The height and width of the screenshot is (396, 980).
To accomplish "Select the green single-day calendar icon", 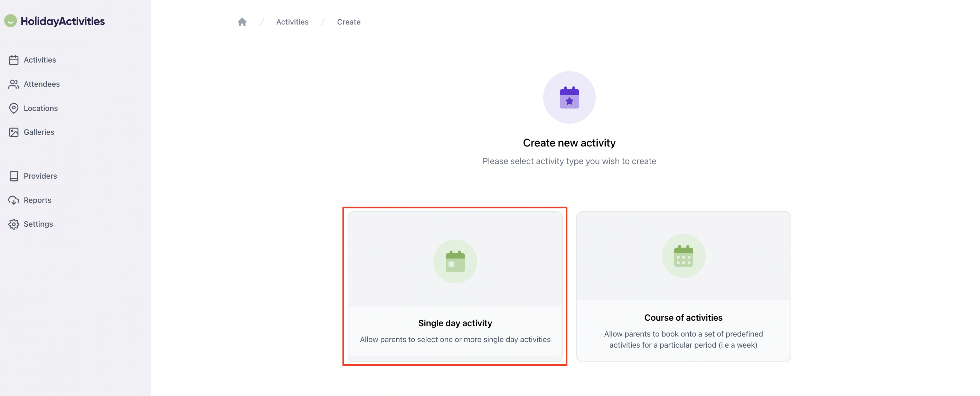I will 455,261.
